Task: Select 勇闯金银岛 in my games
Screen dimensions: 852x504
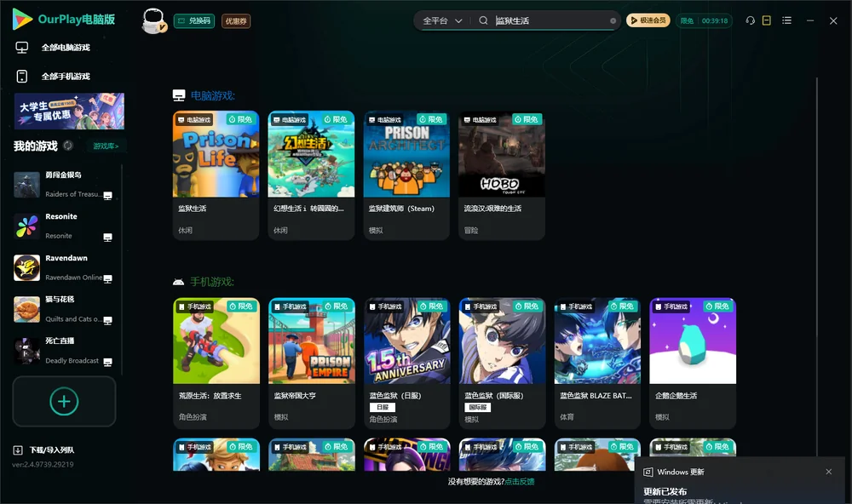Action: tap(64, 184)
